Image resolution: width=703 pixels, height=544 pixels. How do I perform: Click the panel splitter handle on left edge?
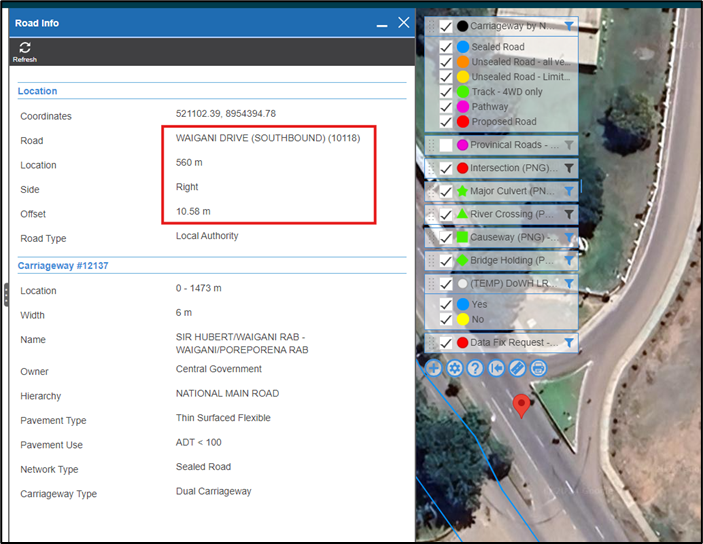(6, 295)
